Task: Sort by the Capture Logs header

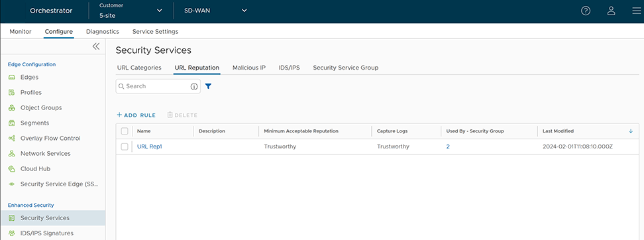Action: click(392, 131)
